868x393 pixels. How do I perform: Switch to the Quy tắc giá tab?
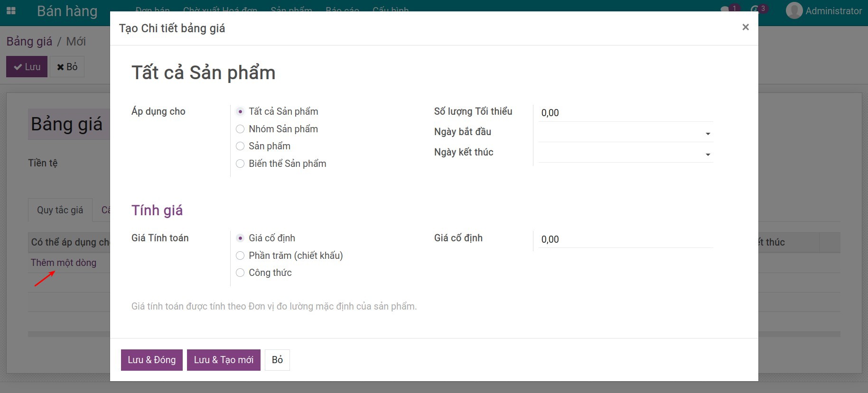click(60, 210)
